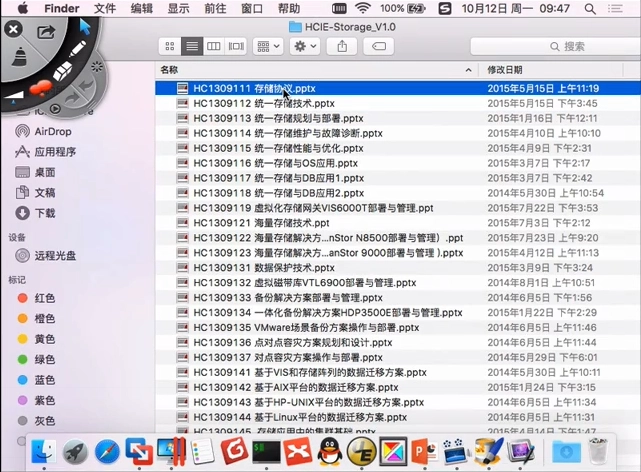
Task: Open Launchpad from the Dock
Action: click(x=75, y=452)
